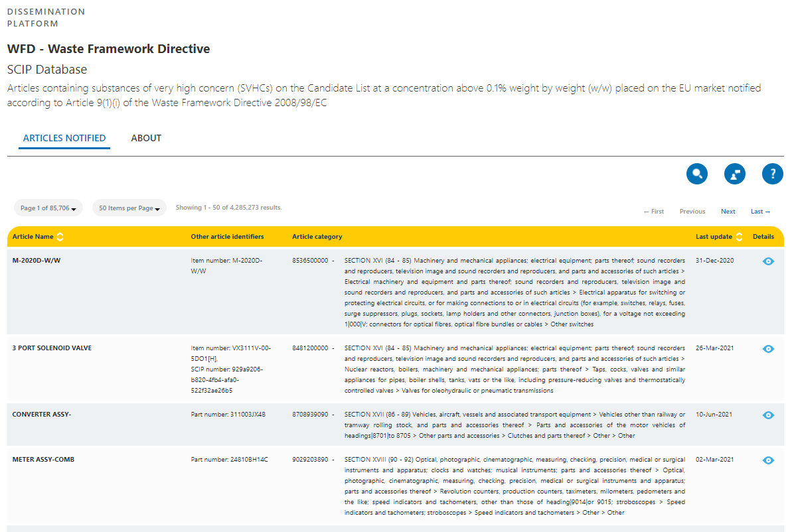Screen dimensions: 790x532
Task: Click the M-2020D-W/W article name
Action: pyautogui.click(x=37, y=261)
